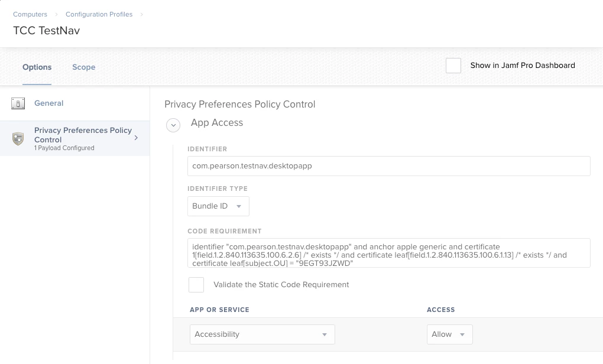This screenshot has width=603, height=364.
Task: Go to Configuration Profiles breadcrumb link
Action: [99, 14]
